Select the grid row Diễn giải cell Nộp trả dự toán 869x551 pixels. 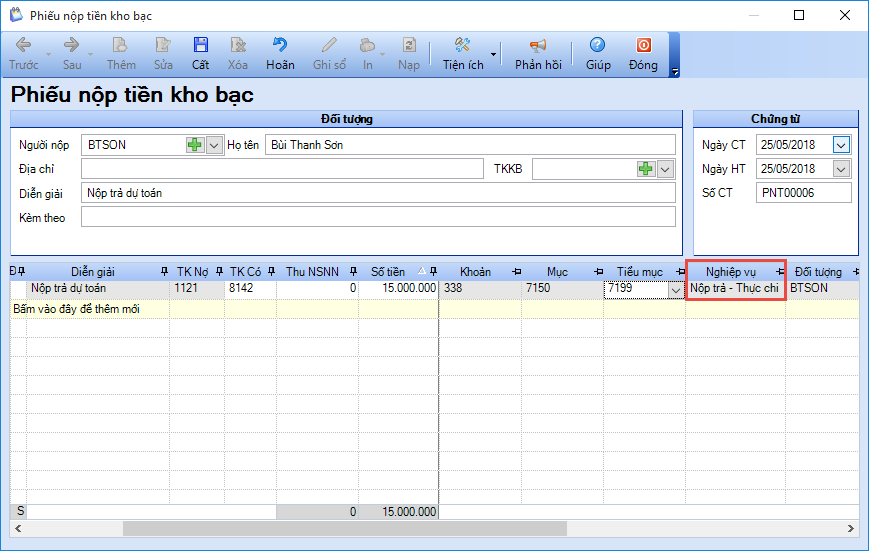coord(98,288)
